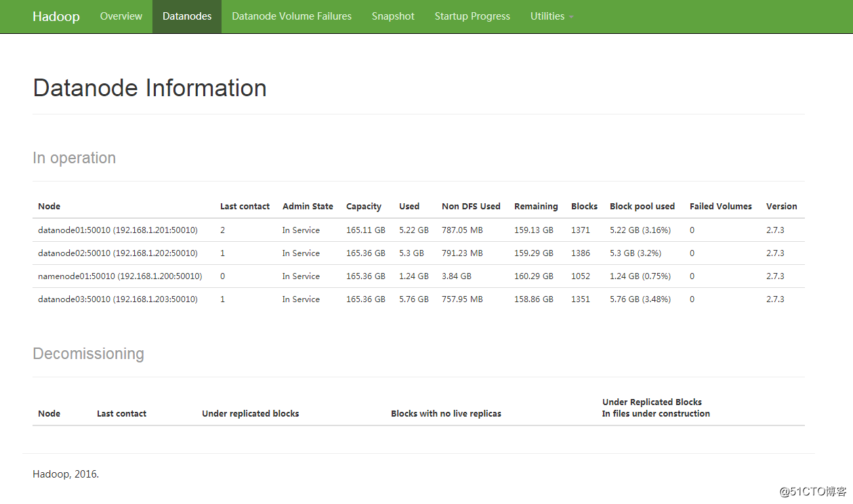This screenshot has width=853, height=504.
Task: Click remaining value 160.29 GB
Action: tap(534, 276)
